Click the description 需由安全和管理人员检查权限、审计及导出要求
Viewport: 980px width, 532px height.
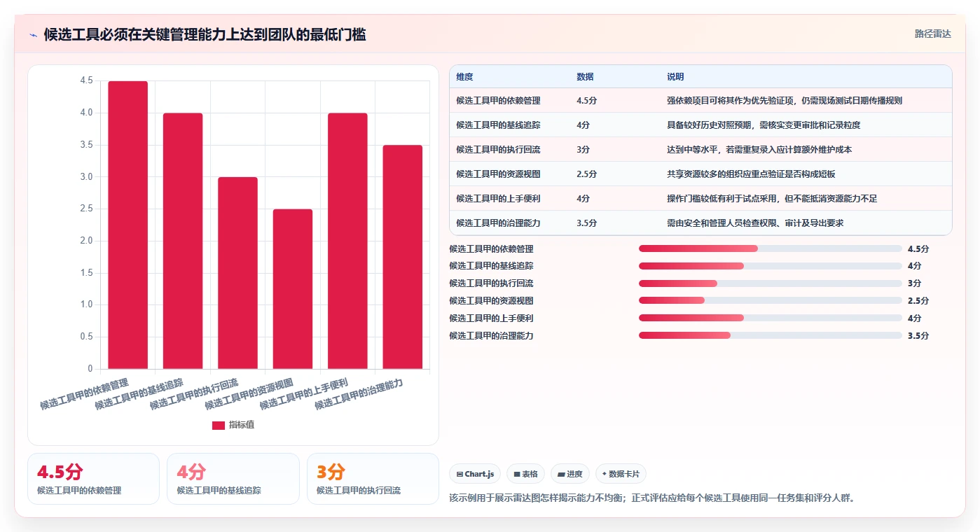click(755, 223)
